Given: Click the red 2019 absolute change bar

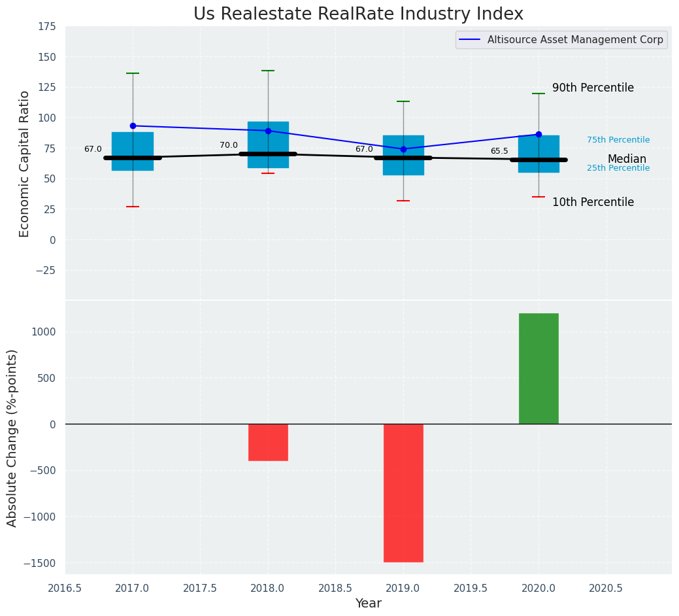Looking at the screenshot, I should click(403, 492).
